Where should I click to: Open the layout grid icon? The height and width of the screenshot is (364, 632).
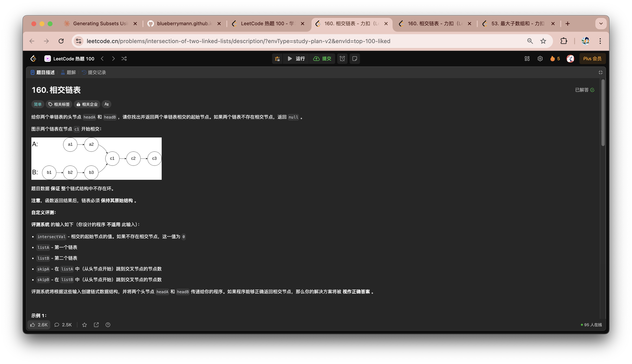527,59
